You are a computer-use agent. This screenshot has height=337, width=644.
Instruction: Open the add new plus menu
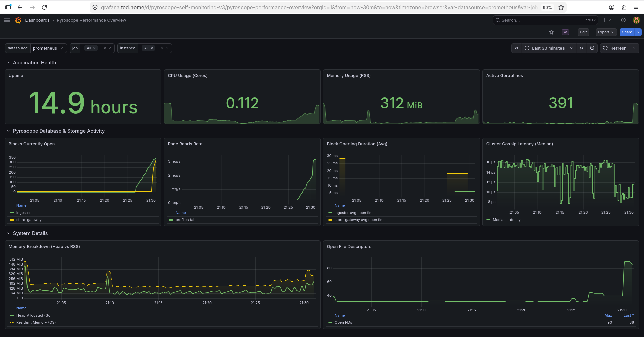point(607,20)
